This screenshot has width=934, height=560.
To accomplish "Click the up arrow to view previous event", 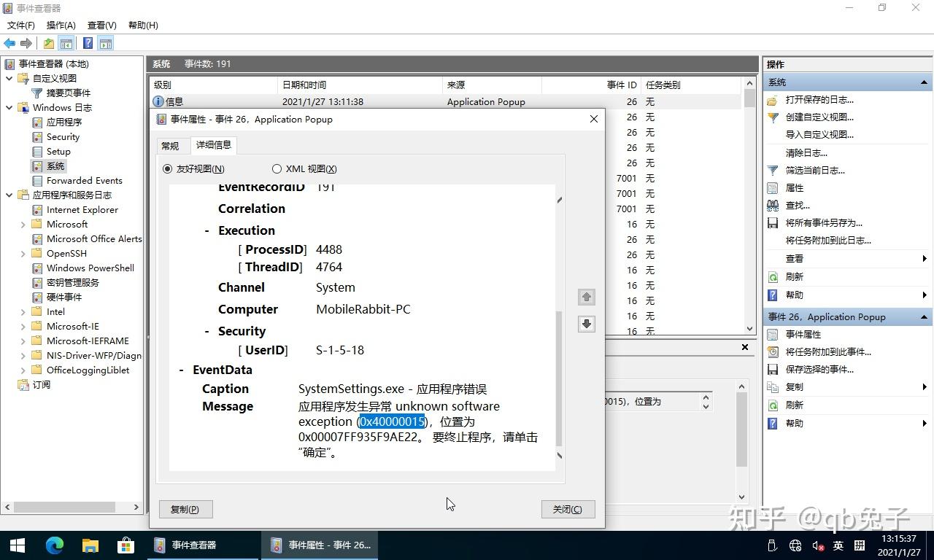I will (x=586, y=297).
